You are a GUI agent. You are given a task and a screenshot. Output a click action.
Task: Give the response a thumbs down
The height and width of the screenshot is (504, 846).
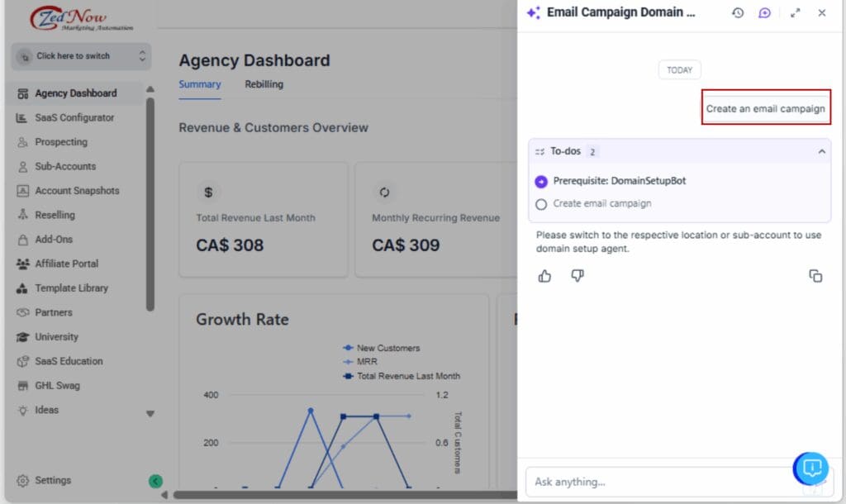coord(576,276)
